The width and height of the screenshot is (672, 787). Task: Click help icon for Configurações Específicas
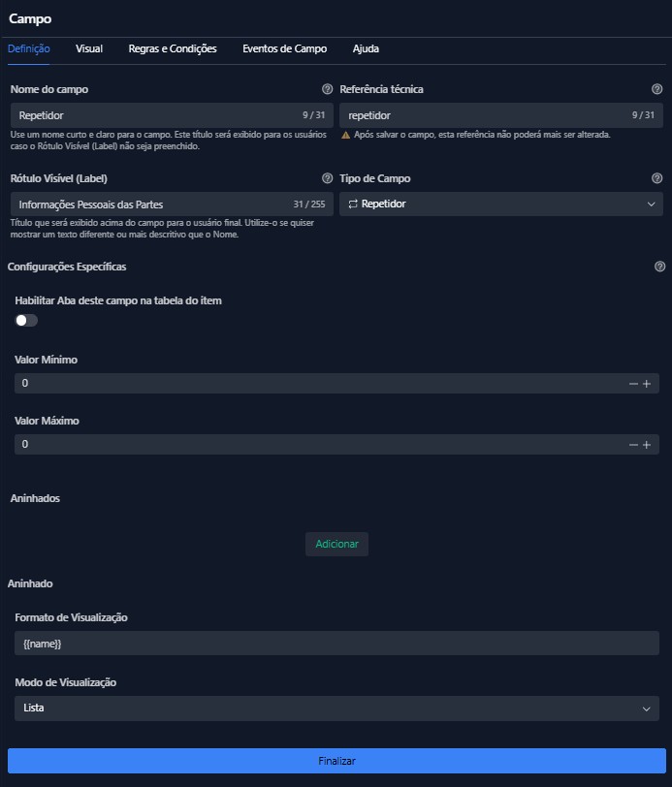point(660,267)
